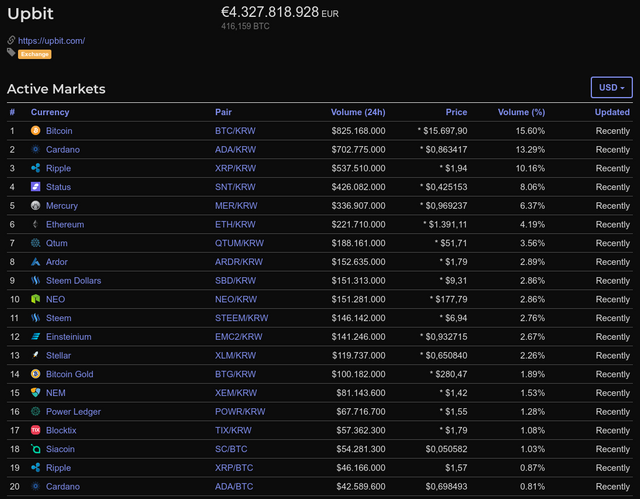Open the POWR/KRW pair link
Viewport: 640px width, 499px height.
pos(240,412)
